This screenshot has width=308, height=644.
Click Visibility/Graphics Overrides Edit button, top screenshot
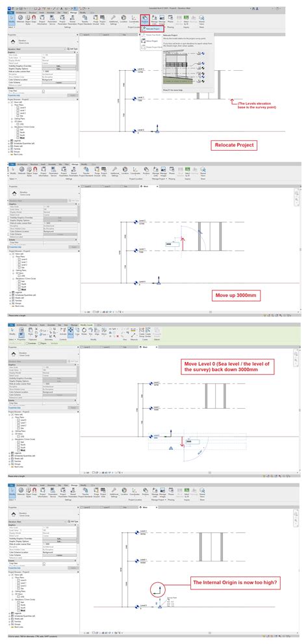(58, 66)
